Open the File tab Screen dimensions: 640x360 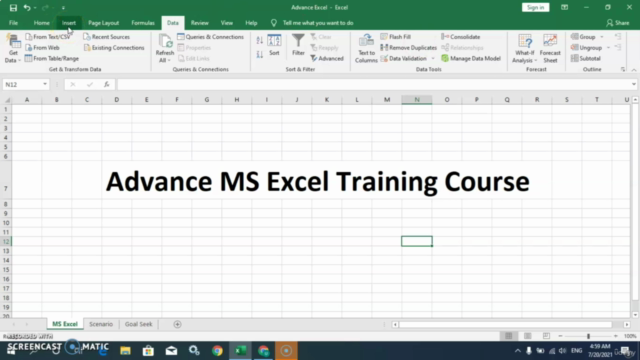pyautogui.click(x=13, y=23)
